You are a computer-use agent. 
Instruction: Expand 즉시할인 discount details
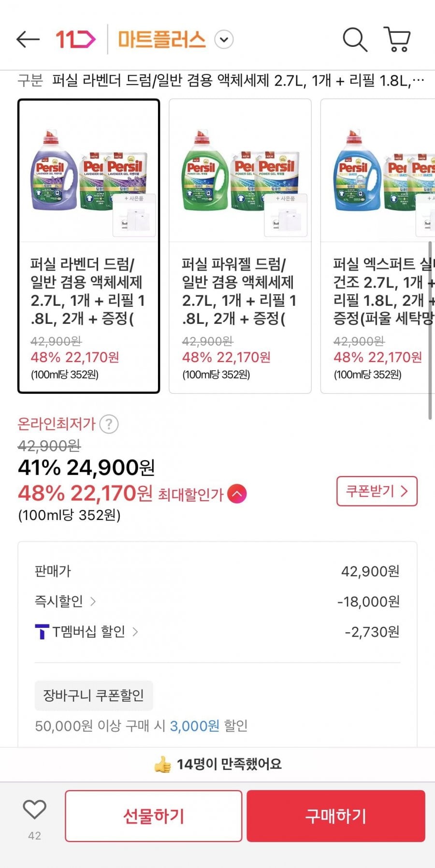click(93, 601)
